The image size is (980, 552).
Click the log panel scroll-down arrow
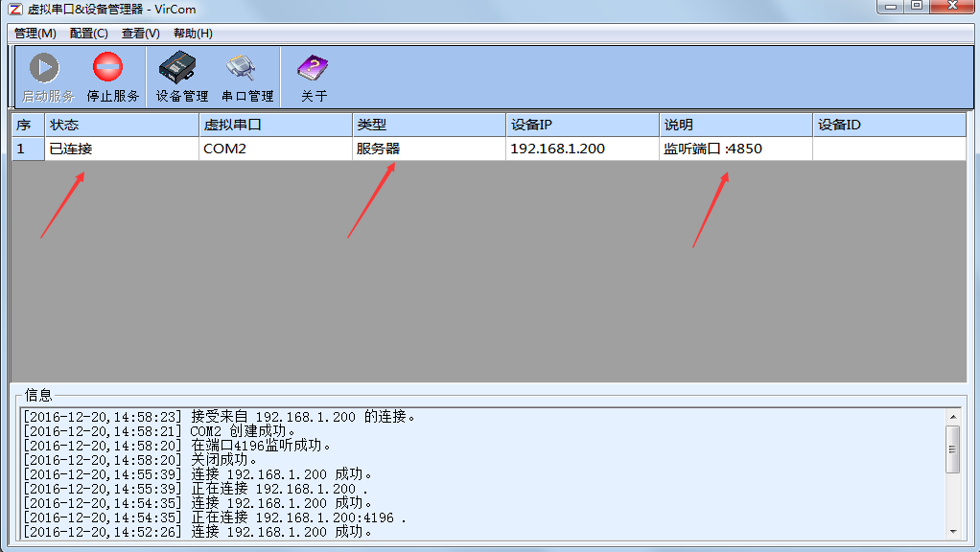point(952,531)
